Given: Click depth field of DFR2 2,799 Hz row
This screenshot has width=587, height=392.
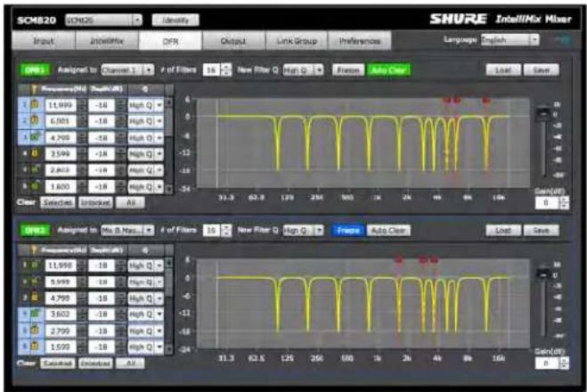Looking at the screenshot, I should tap(102, 331).
